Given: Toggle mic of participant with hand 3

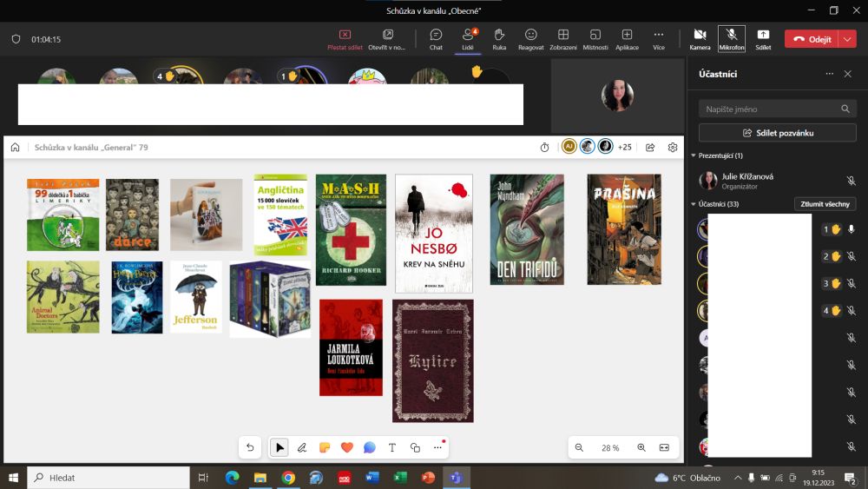Looking at the screenshot, I should point(851,283).
